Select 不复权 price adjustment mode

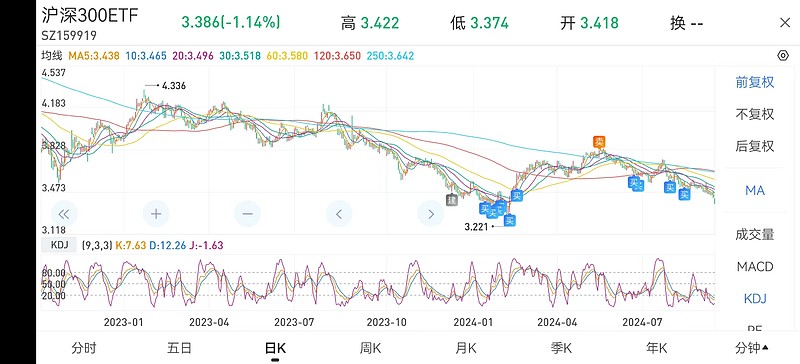(x=755, y=114)
